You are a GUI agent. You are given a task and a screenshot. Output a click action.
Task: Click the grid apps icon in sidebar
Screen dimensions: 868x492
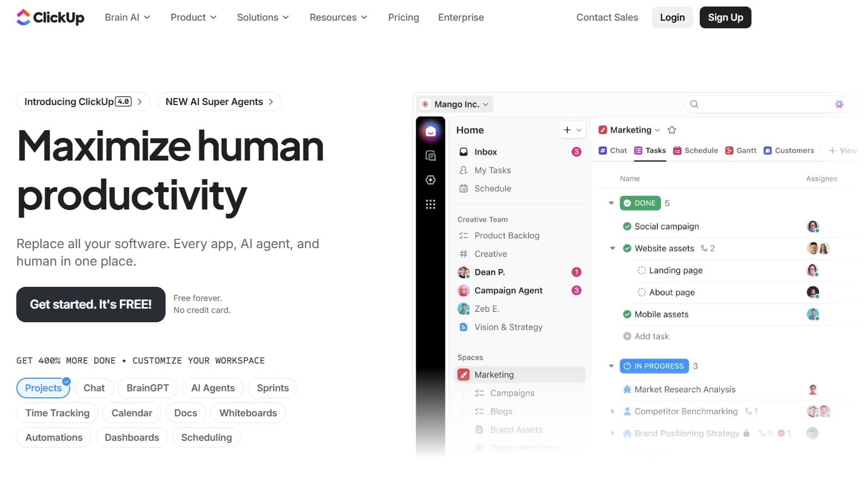click(431, 205)
